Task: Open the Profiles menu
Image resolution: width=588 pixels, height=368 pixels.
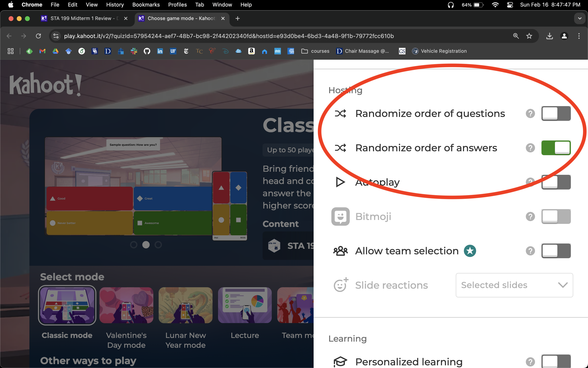Action: (x=177, y=5)
